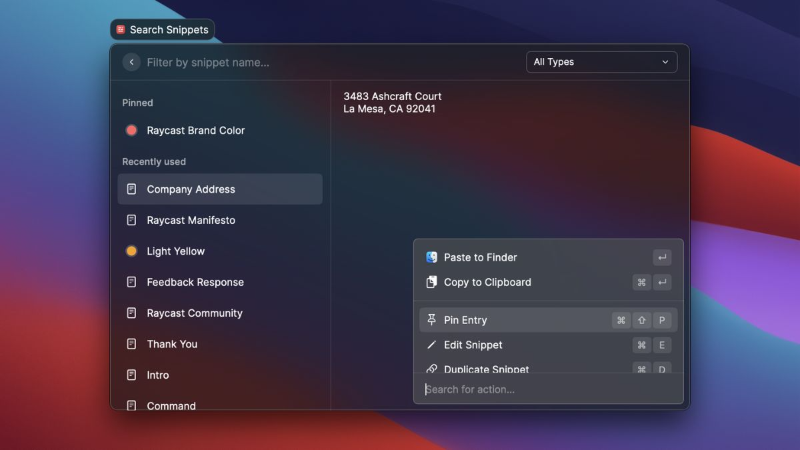Screen dimensions: 800x450
Task: Click the Company Address snippet icon
Action: pos(131,189)
